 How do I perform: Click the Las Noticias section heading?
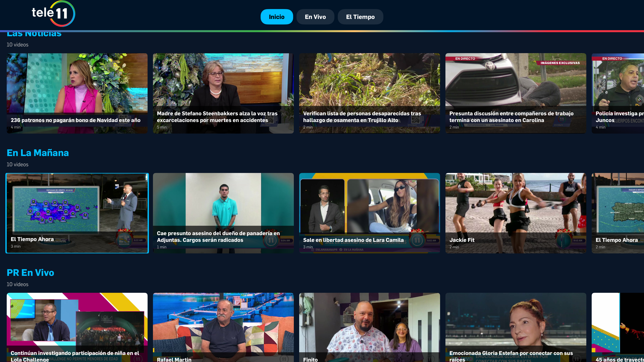pos(34,34)
